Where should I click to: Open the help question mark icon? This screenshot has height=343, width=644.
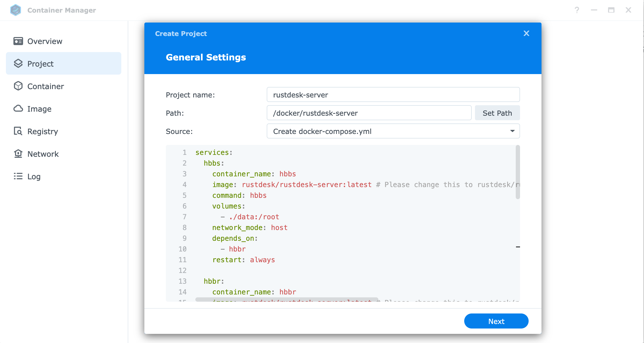[x=577, y=10]
